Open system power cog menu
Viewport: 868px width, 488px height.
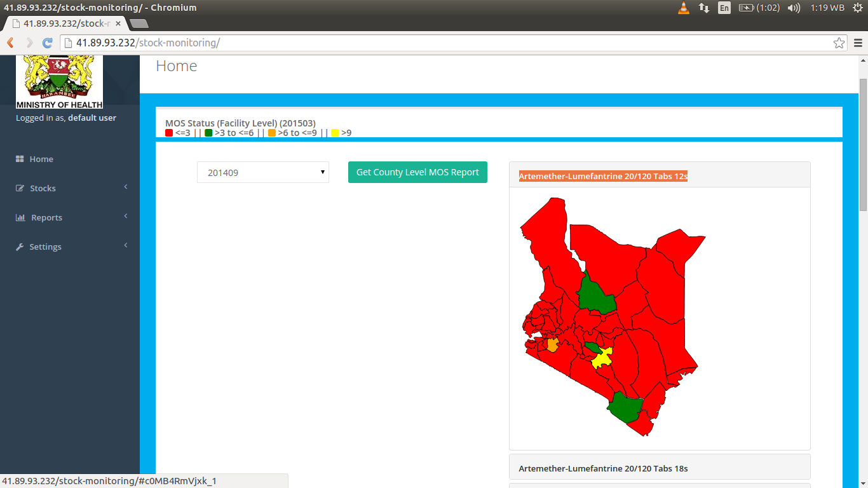coord(858,8)
